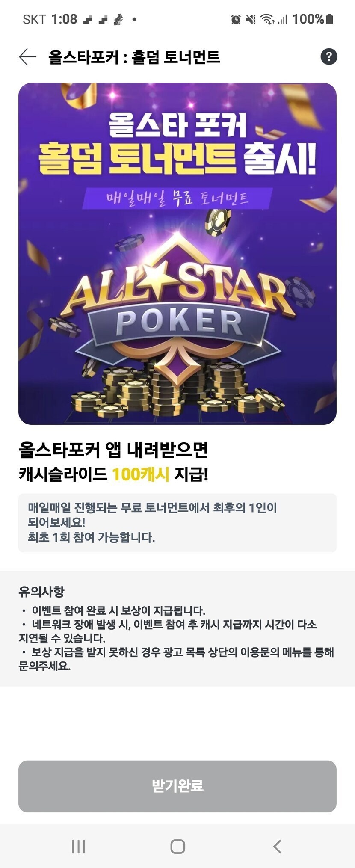Tap the 100캐시 highlighted reward text
Screen dimensions: 355x868
pos(140,474)
